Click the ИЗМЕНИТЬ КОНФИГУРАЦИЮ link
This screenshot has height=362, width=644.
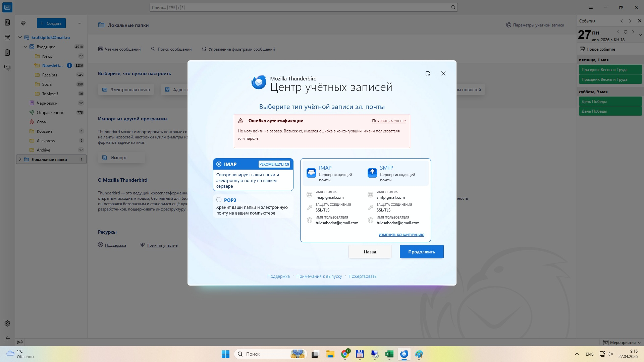tap(401, 235)
